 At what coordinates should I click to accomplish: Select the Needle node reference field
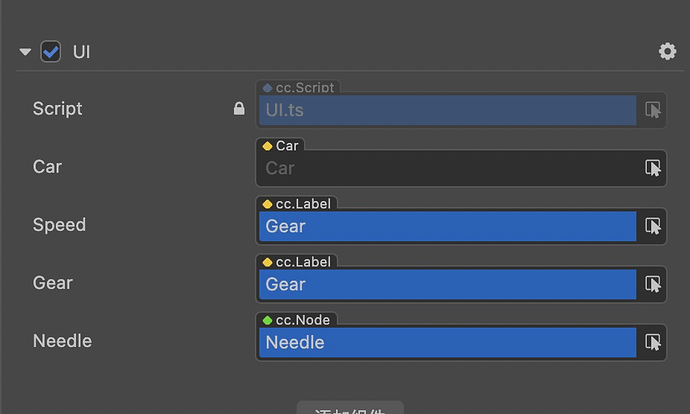click(446, 342)
